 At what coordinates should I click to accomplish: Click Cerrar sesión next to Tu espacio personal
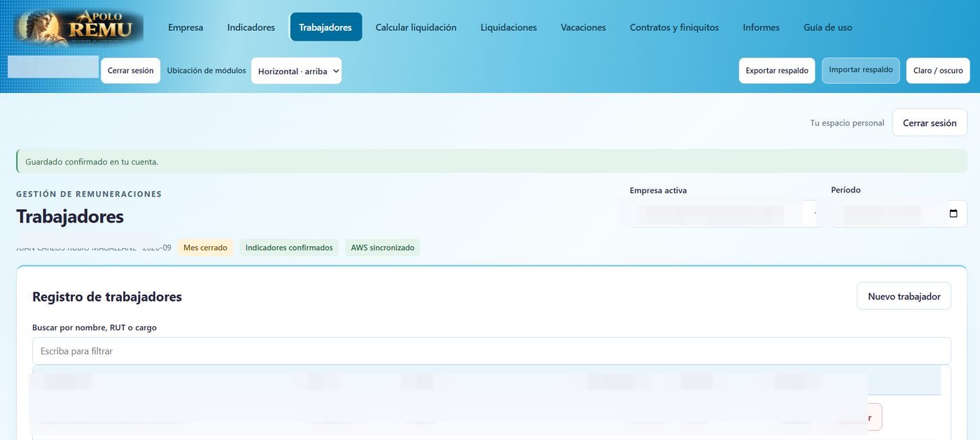coord(930,122)
